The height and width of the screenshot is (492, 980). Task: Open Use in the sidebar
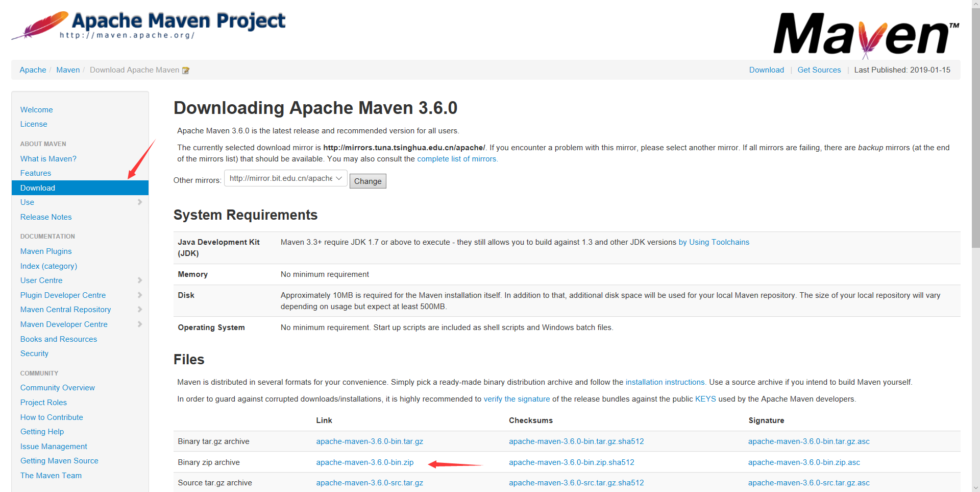coord(27,202)
